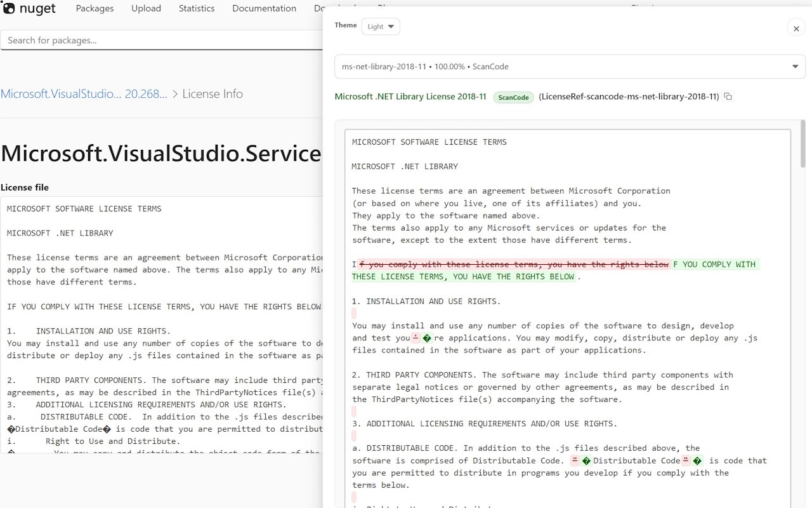Screen dimensions: 812x508
Task: Focus the Search for packages field
Action: (x=162, y=40)
